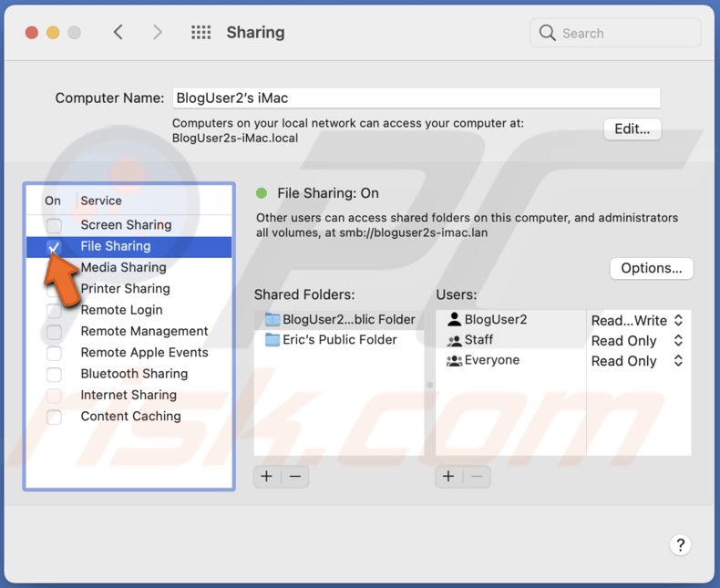This screenshot has width=720, height=588.
Task: Select Eric's Public Folder icon
Action: click(273, 340)
